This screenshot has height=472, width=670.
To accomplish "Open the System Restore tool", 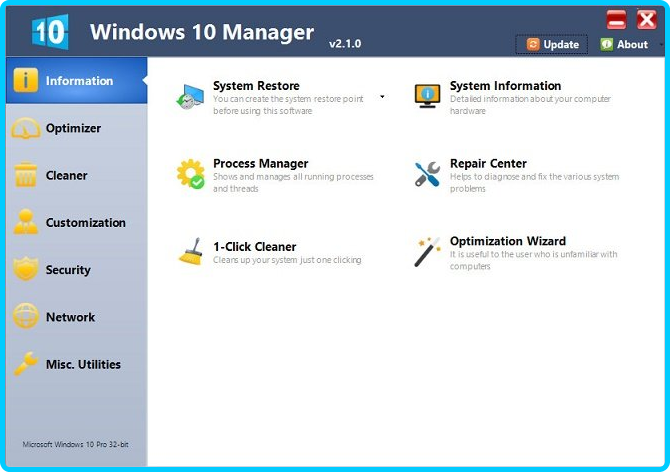I will point(256,86).
